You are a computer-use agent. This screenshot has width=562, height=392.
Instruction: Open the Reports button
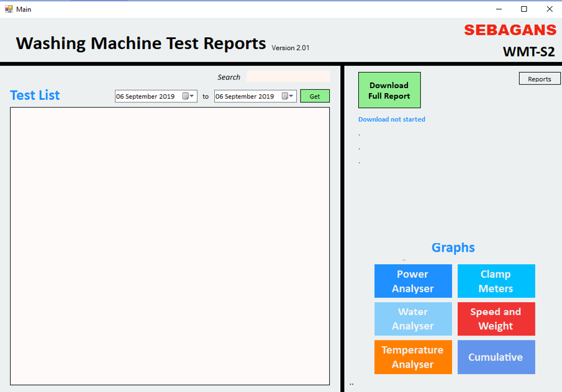[x=539, y=79]
